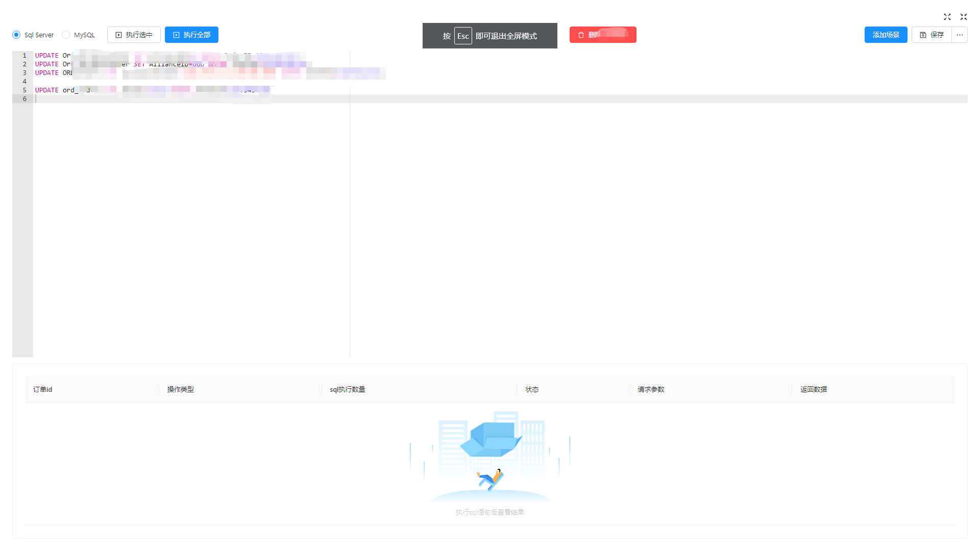Click the Esc key hint in fullscreen notice
Viewport: 980px width, 551px height.
tap(463, 36)
